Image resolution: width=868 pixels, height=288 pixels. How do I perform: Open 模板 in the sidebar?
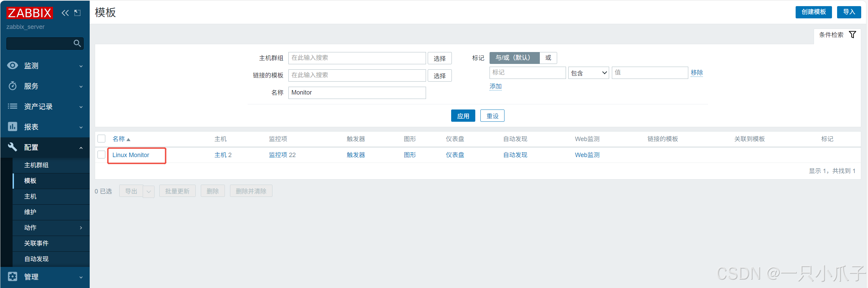coord(30,181)
